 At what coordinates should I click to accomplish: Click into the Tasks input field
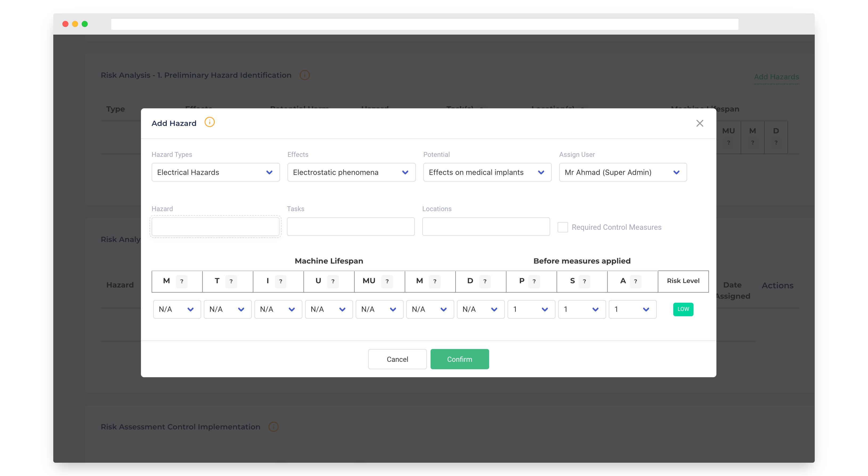350,227
